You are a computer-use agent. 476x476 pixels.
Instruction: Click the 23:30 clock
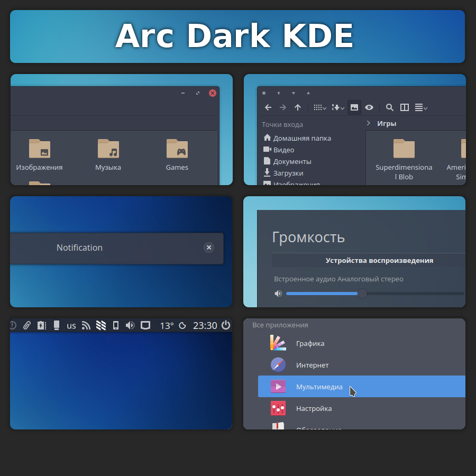[205, 326]
